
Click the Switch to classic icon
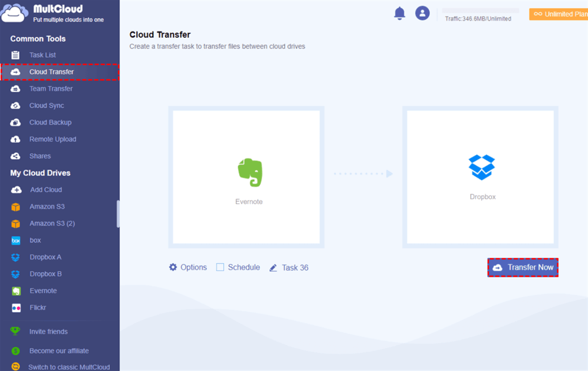(x=16, y=367)
